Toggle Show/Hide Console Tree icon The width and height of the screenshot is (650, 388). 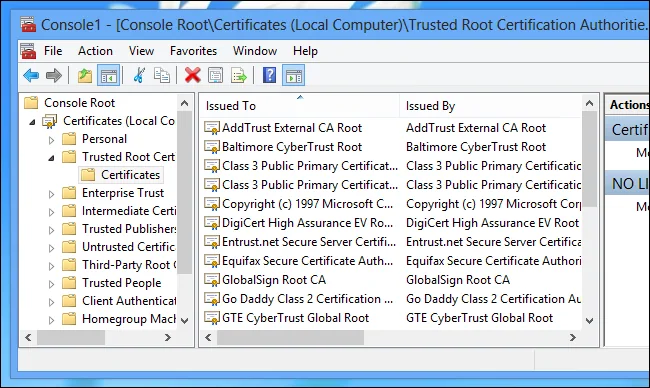click(109, 75)
